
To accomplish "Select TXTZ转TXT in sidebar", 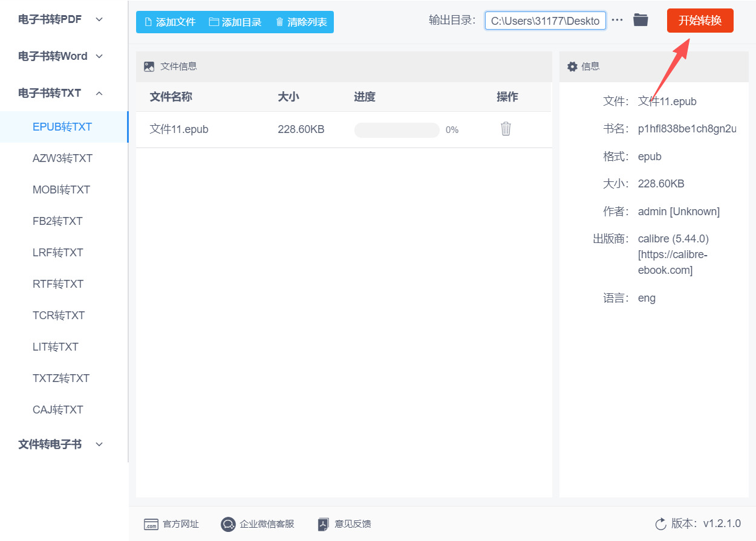I will coord(64,378).
